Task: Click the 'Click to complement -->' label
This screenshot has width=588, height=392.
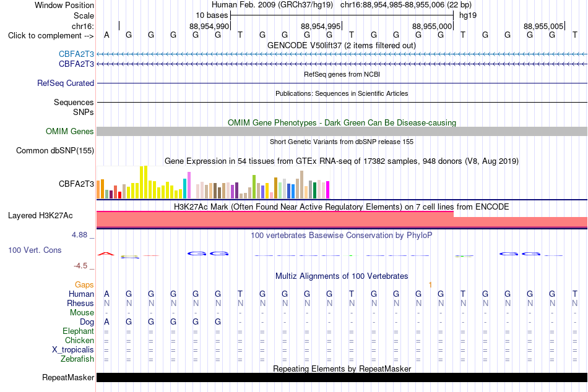Action: click(x=51, y=36)
